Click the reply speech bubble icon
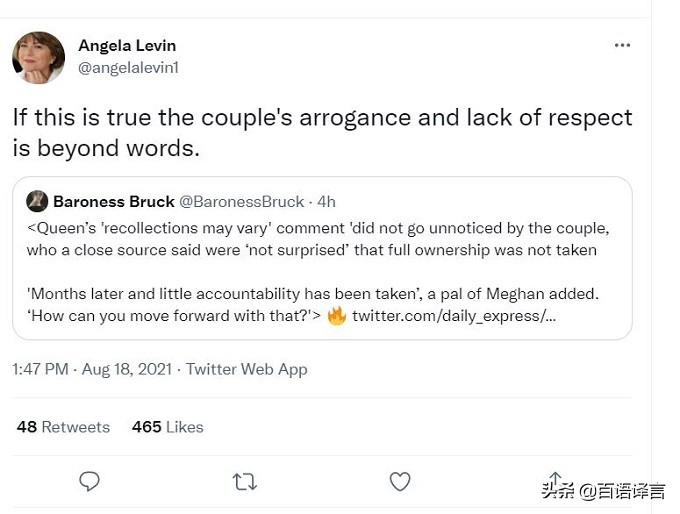The image size is (680, 514). [x=90, y=482]
